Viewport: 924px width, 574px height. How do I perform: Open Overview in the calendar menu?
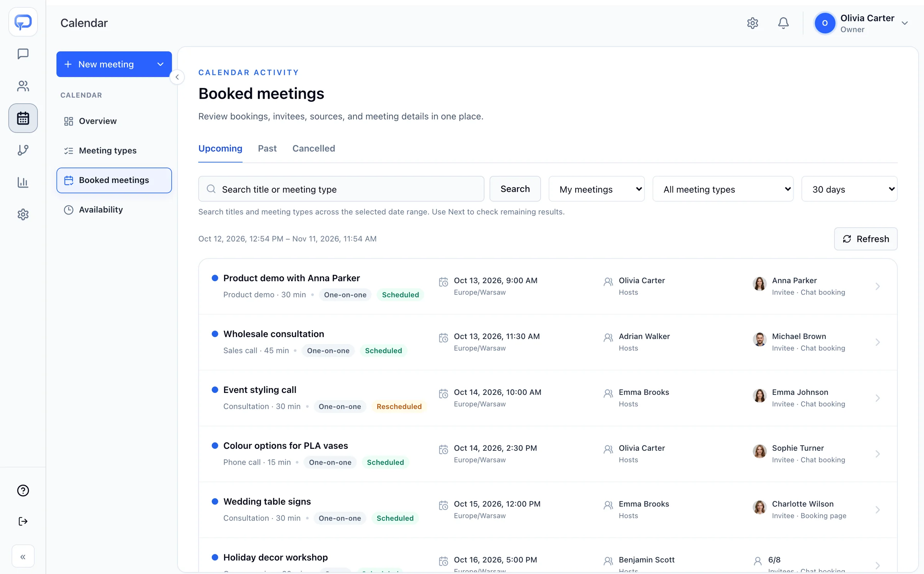click(114, 121)
